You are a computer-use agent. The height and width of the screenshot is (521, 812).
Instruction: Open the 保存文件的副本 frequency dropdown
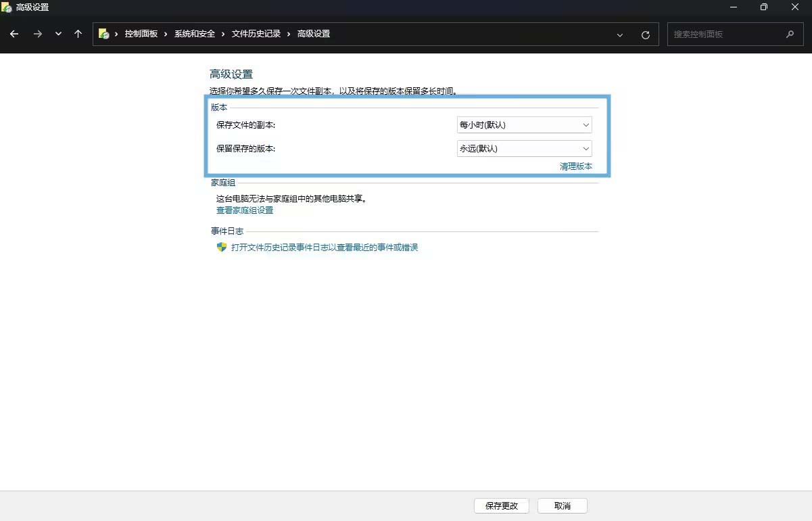coord(524,125)
